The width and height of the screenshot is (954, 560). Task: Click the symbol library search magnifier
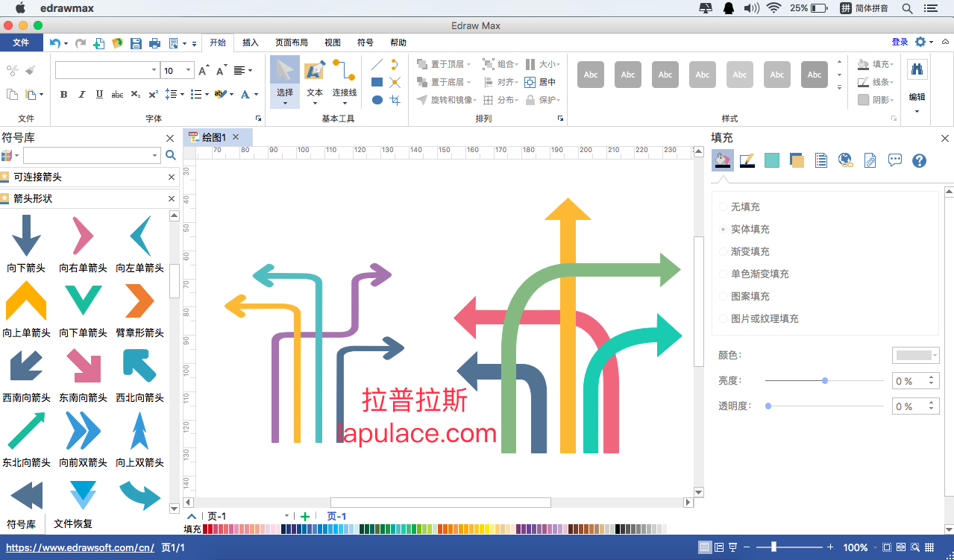coord(171,155)
